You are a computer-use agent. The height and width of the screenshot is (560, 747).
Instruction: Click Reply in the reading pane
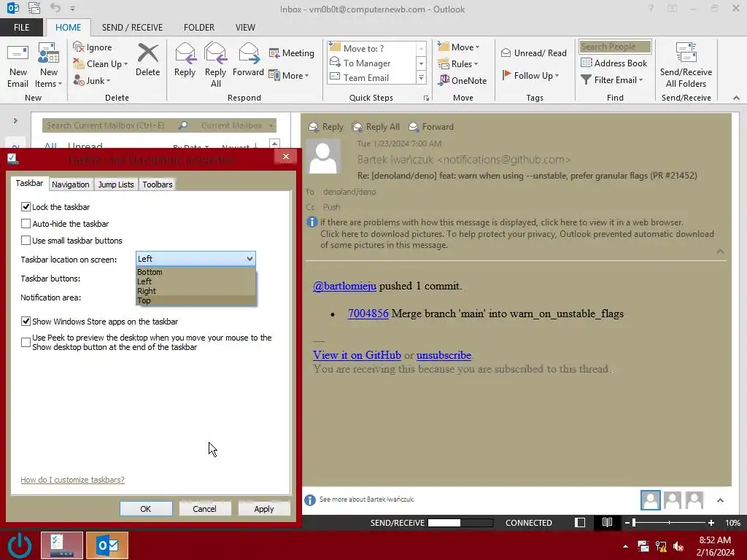(x=326, y=127)
